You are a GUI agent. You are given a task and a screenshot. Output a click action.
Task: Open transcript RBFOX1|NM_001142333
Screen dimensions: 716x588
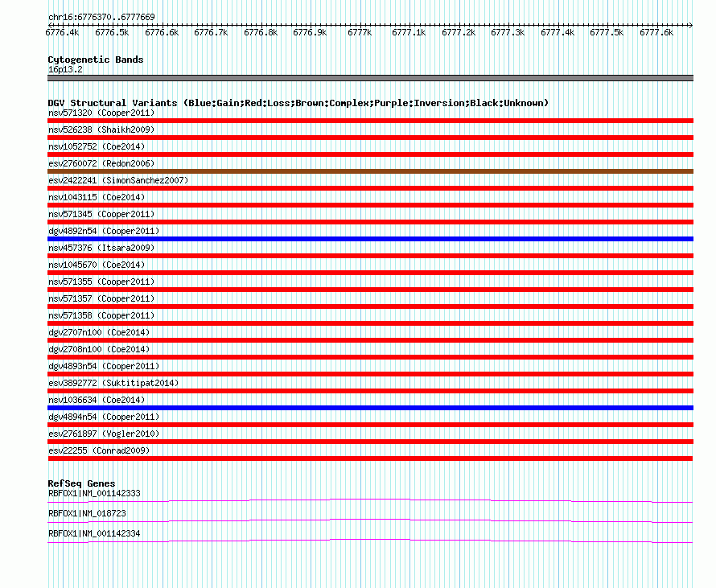pyautogui.click(x=94, y=494)
